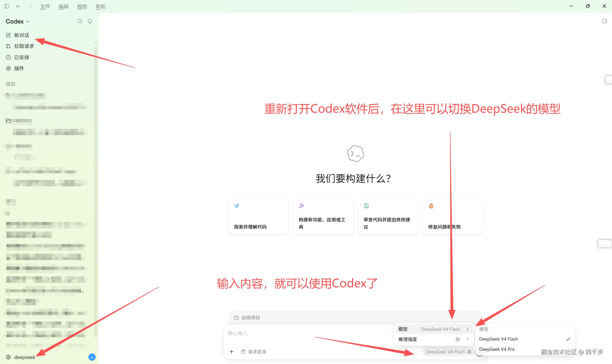Go forward with the right arrow

30,6
